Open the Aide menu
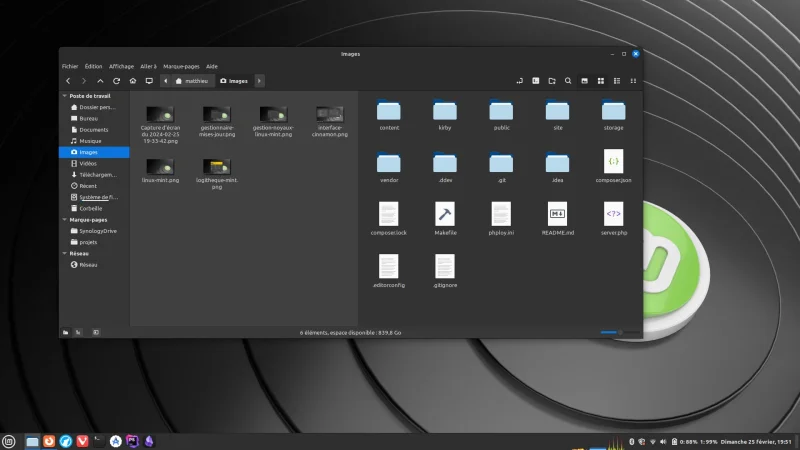The width and height of the screenshot is (800, 450). tap(212, 66)
